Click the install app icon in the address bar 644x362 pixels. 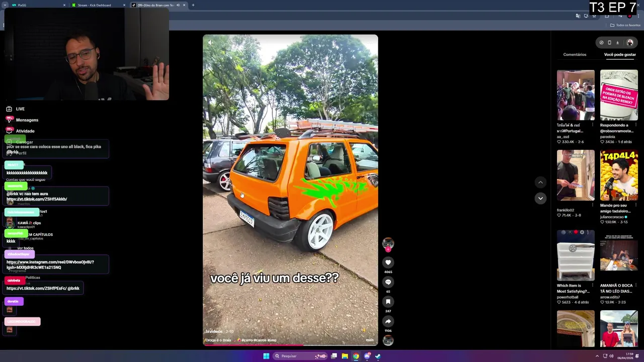click(x=586, y=16)
